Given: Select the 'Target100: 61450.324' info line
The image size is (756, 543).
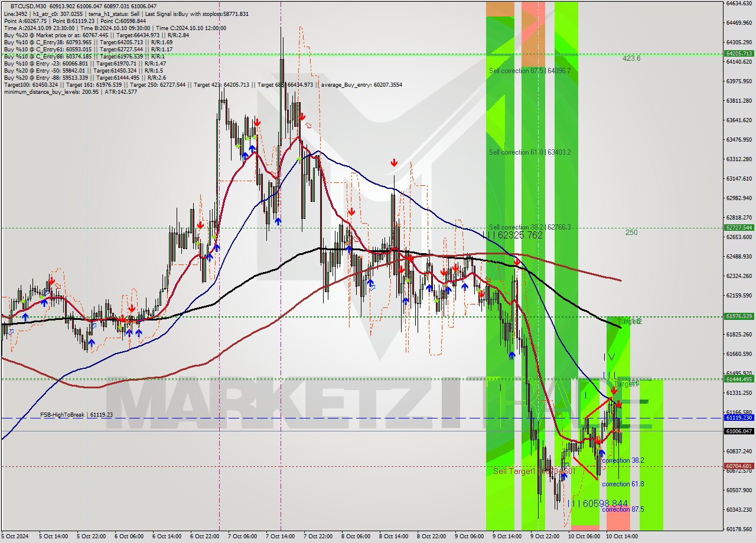Looking at the screenshot, I should 203,84.
